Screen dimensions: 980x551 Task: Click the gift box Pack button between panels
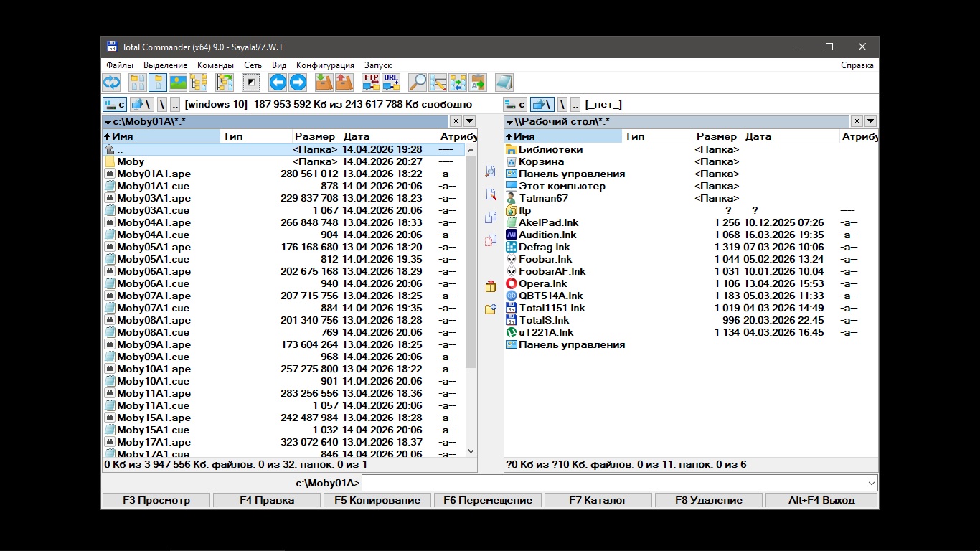[x=491, y=286]
